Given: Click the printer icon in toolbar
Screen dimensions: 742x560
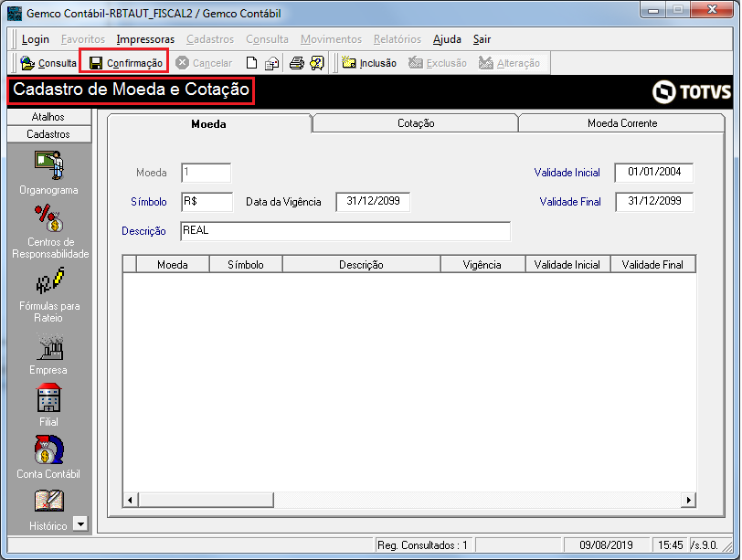Looking at the screenshot, I should [297, 63].
